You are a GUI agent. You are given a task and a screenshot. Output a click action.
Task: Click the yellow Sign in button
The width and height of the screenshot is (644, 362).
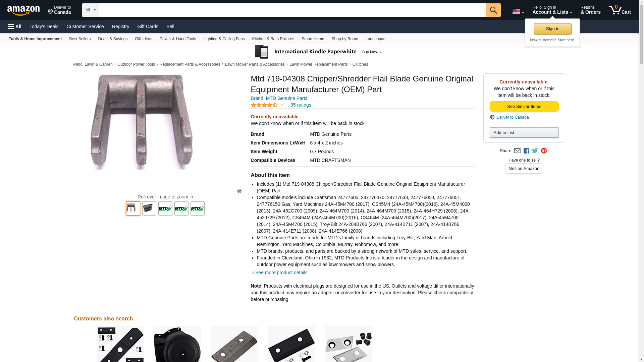tap(552, 29)
